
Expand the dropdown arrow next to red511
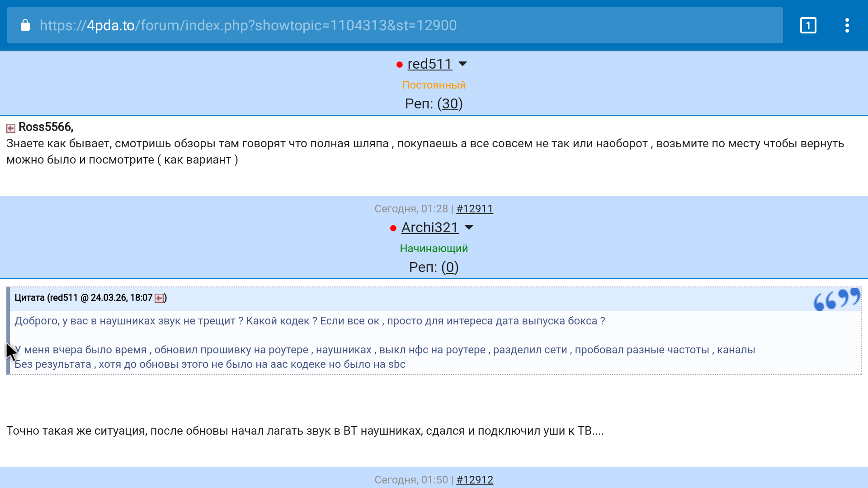tap(462, 64)
